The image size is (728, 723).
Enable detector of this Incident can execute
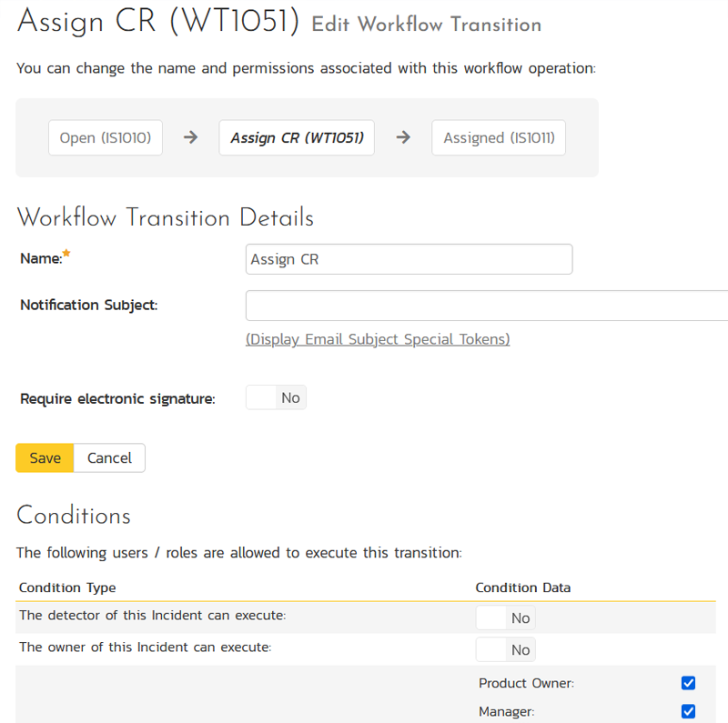[505, 618]
